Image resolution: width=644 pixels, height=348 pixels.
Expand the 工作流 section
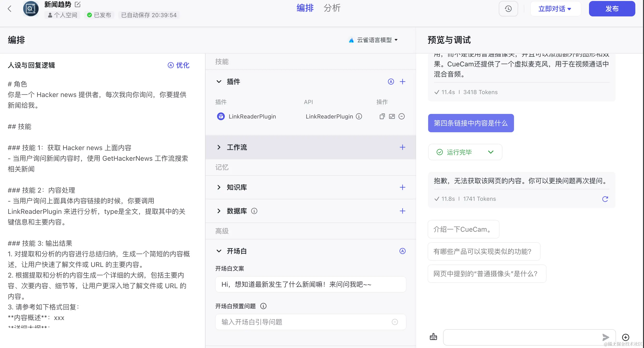(x=219, y=147)
